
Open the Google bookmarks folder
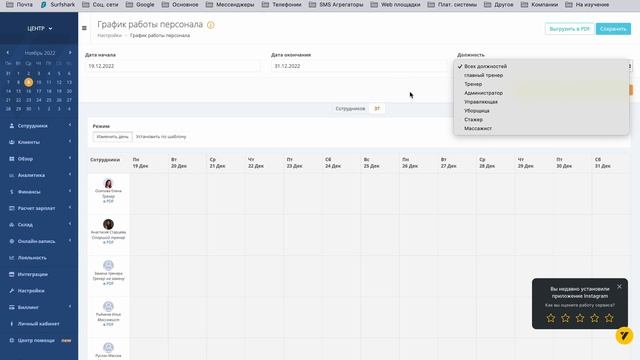pyautogui.click(x=140, y=4)
